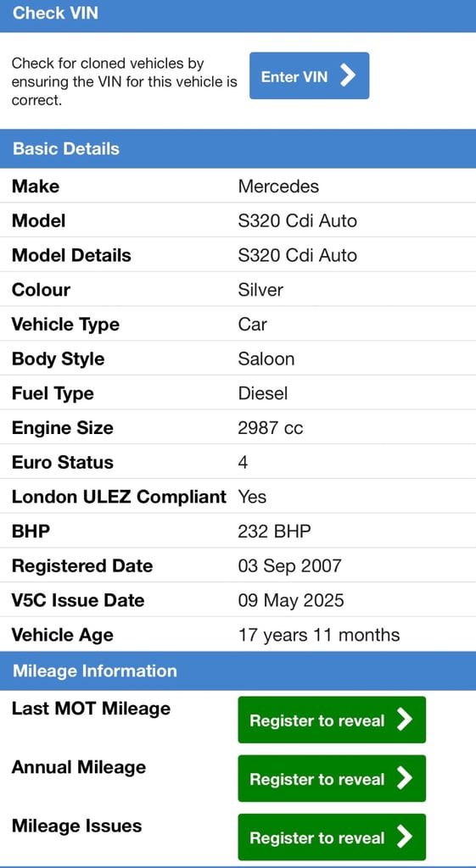Tap the chevron arrow on Enter VIN

[347, 75]
